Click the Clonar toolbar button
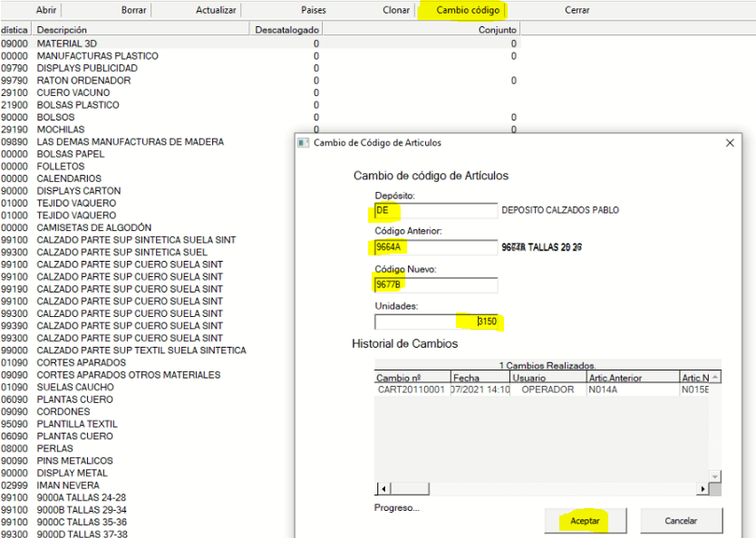The height and width of the screenshot is (538, 756). coord(395,10)
